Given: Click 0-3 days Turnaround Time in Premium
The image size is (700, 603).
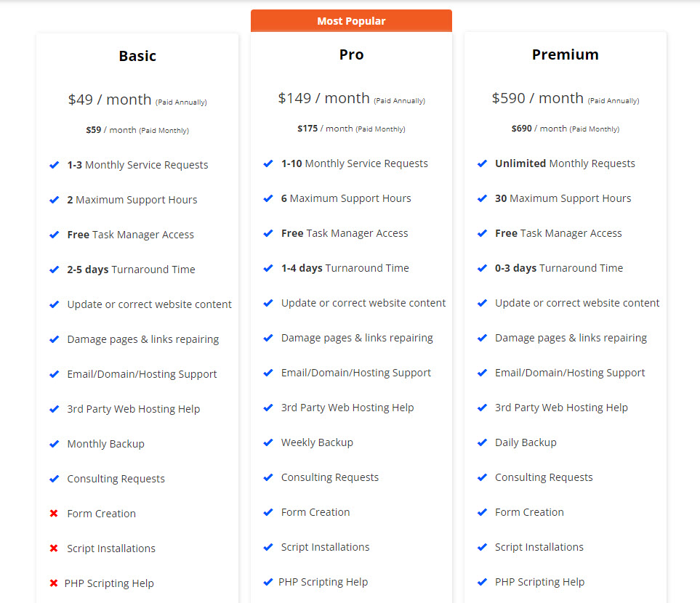Looking at the screenshot, I should [x=559, y=268].
